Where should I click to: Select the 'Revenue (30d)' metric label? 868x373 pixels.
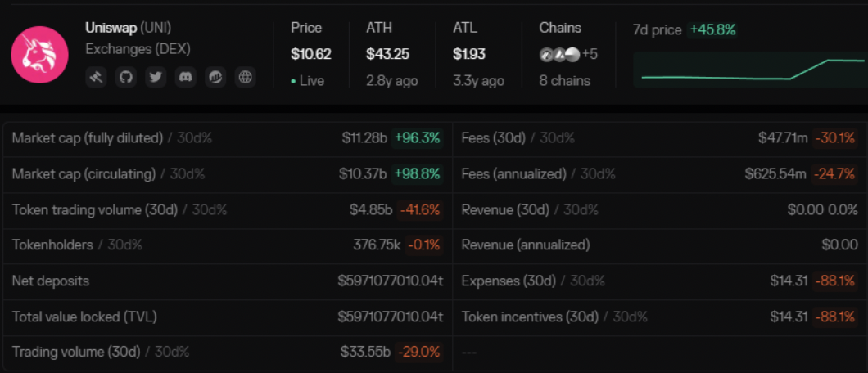(505, 210)
